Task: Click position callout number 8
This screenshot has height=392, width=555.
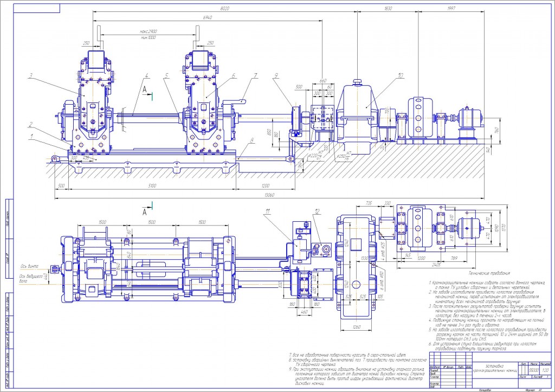Action: 251,140
